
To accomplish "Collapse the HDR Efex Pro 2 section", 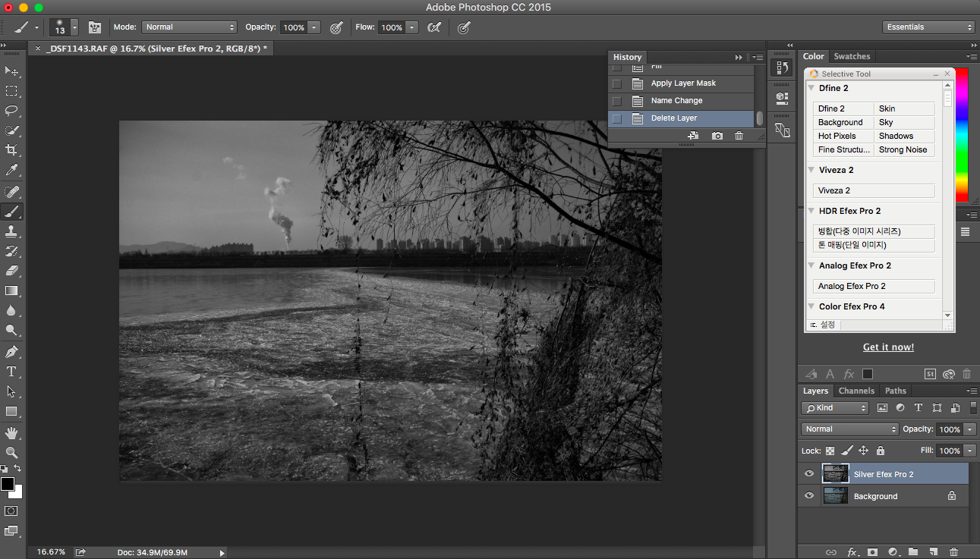I will point(811,211).
